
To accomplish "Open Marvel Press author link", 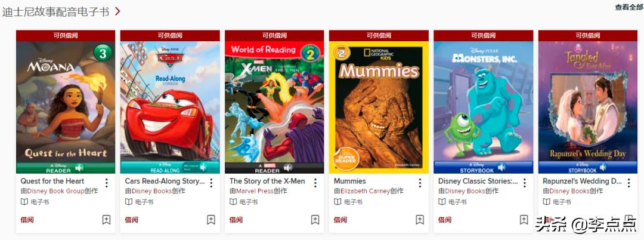I will (x=255, y=191).
